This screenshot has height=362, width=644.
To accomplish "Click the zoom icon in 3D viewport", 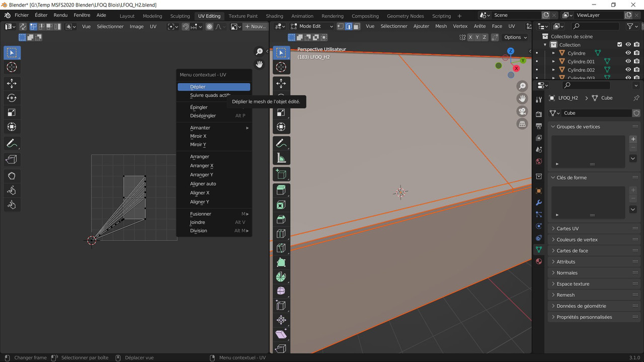I will point(522,86).
